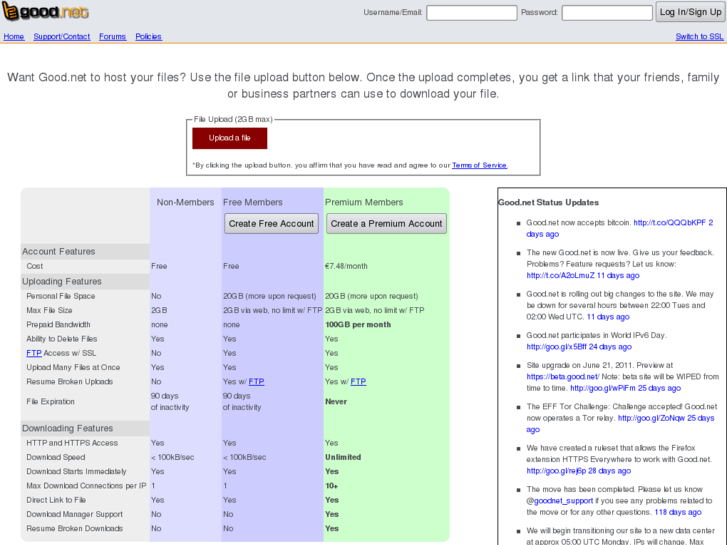Viewport: 727px width, 545px height.
Task: Open the goo.gl/x5Bff IPv6 Day link
Action: tap(556, 347)
